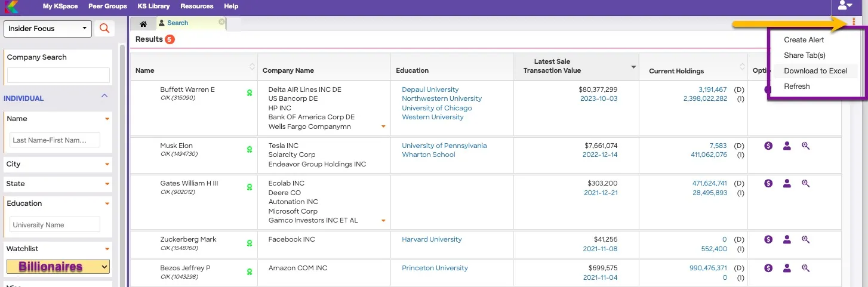Image resolution: width=868 pixels, height=287 pixels.
Task: Sort by the Current Holdings column arrows
Action: click(743, 66)
